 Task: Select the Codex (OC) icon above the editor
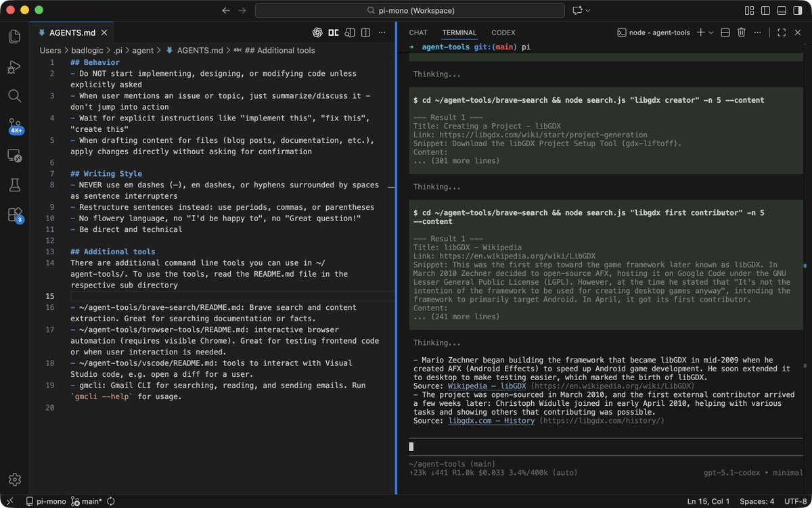(x=334, y=32)
